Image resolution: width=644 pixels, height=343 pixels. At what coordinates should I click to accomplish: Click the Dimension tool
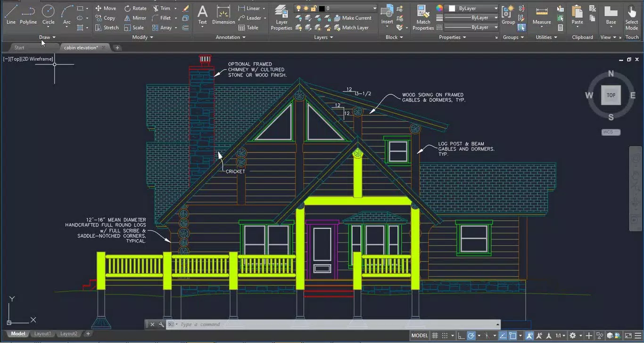point(223,15)
